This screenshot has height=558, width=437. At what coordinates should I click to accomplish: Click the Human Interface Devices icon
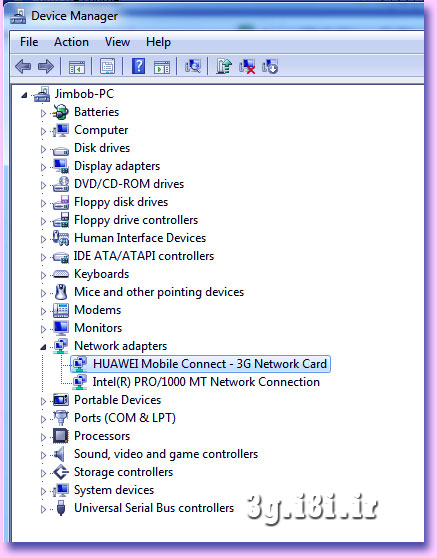pos(60,238)
